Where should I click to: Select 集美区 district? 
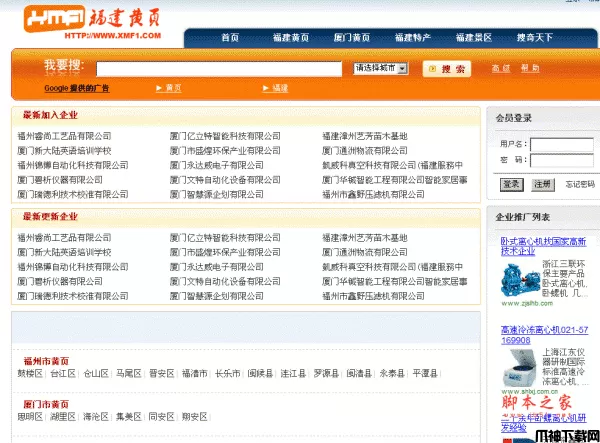click(129, 417)
